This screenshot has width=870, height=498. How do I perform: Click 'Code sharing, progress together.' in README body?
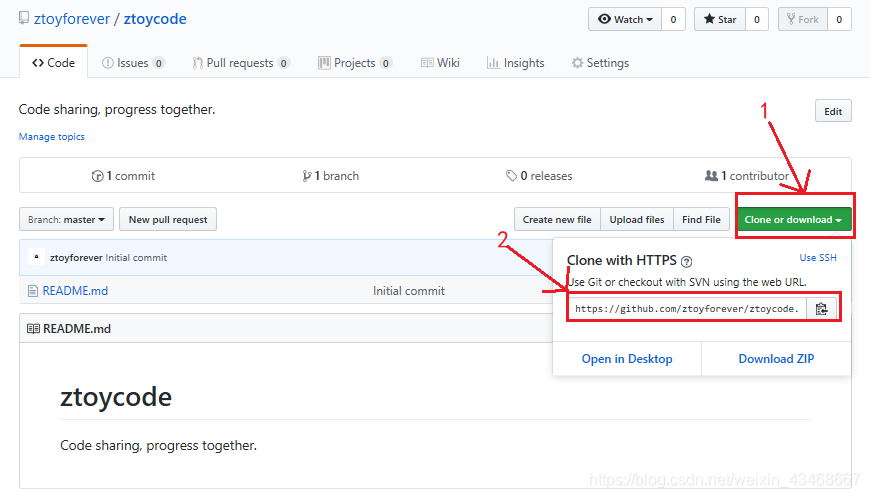159,445
